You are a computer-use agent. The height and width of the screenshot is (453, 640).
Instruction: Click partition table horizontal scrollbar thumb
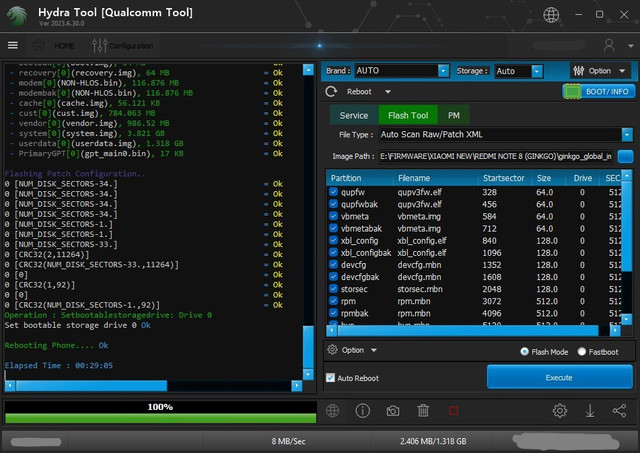tap(468, 330)
